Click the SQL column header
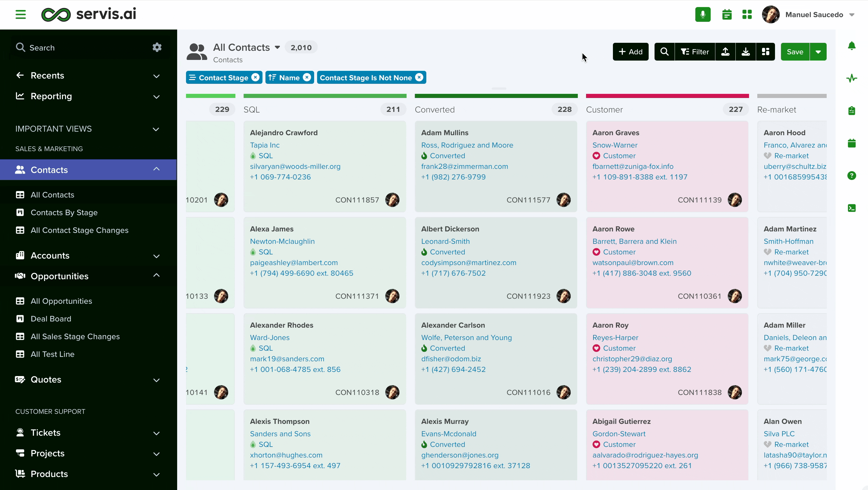 pyautogui.click(x=252, y=110)
